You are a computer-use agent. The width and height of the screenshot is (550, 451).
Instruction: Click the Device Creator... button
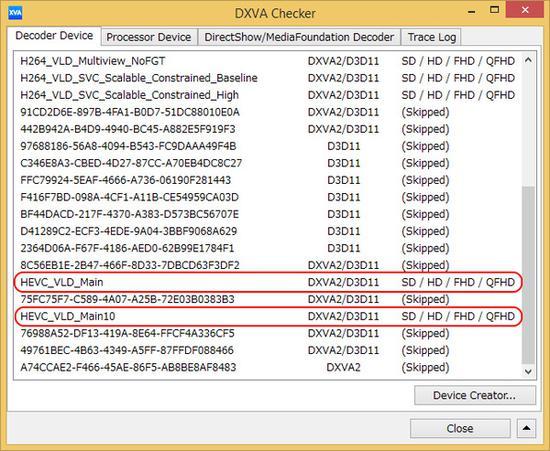[x=475, y=395]
